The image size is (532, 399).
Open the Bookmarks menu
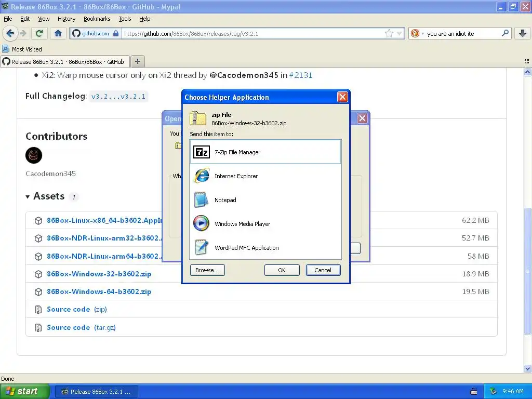(97, 19)
